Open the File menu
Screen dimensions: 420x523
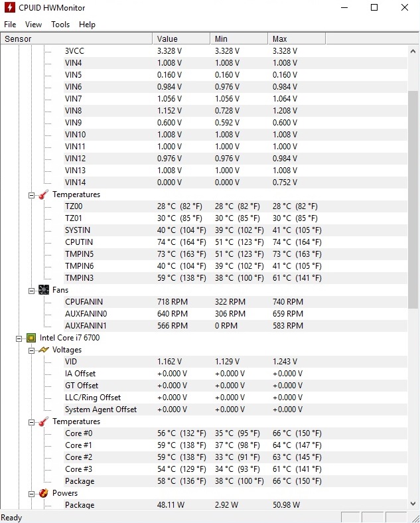(x=10, y=25)
